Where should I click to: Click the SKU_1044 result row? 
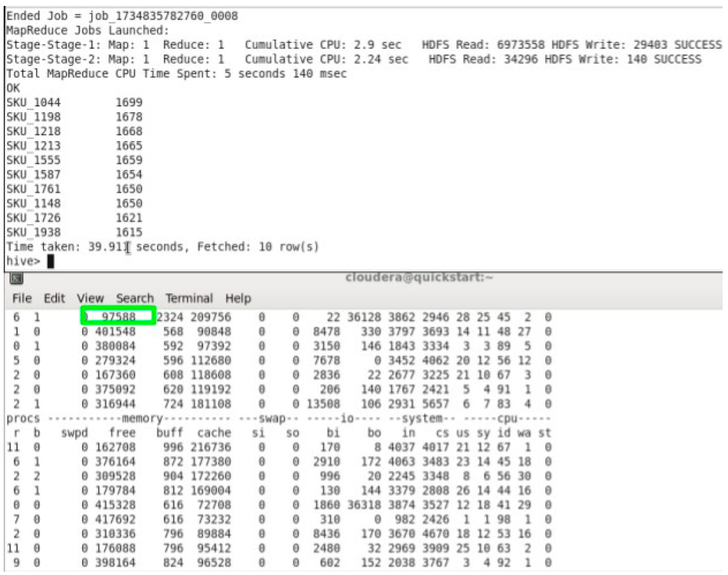pyautogui.click(x=74, y=102)
